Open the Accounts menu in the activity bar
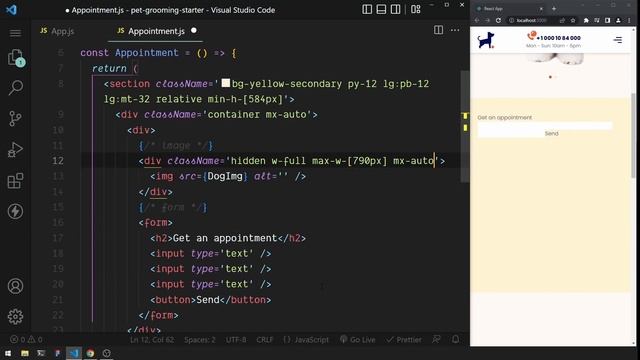 (x=16, y=286)
